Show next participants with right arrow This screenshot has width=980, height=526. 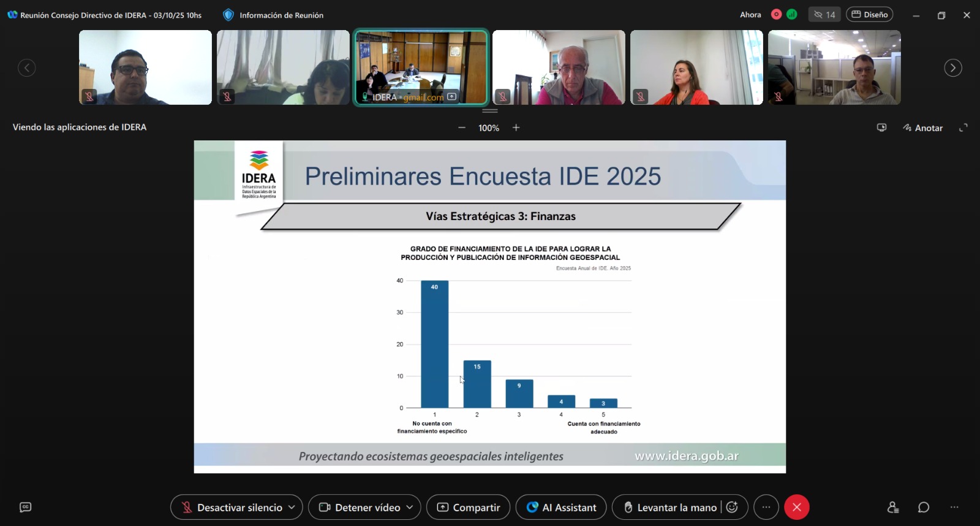(x=952, y=67)
